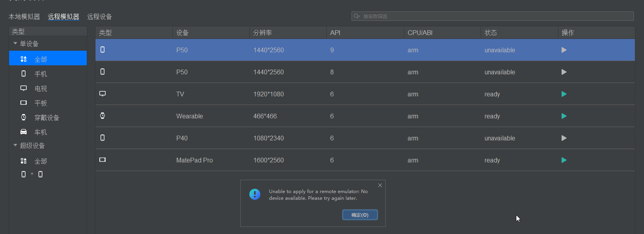Image resolution: width=644 pixels, height=234 pixels.
Task: Select the phone plus phone super device
Action: pyautogui.click(x=32, y=174)
